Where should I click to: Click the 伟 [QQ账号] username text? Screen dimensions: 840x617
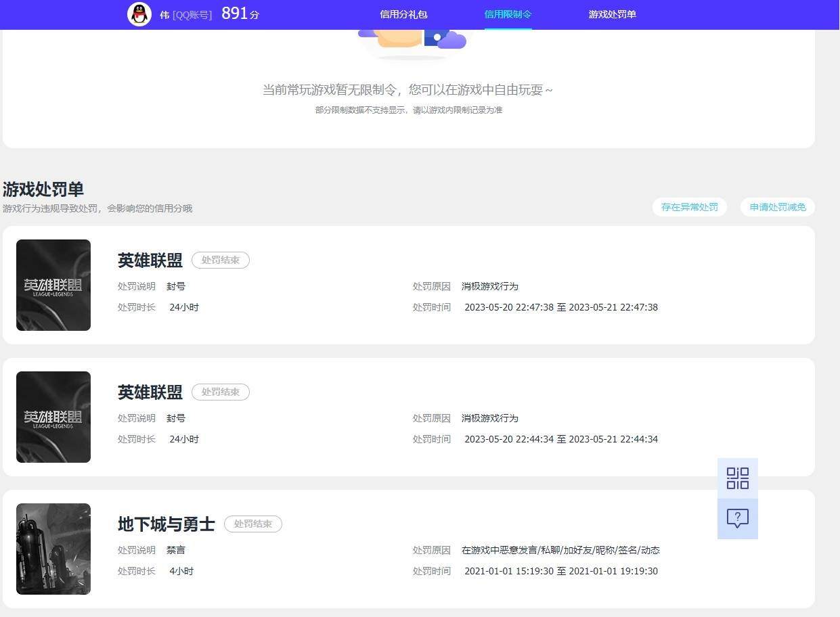coord(186,15)
